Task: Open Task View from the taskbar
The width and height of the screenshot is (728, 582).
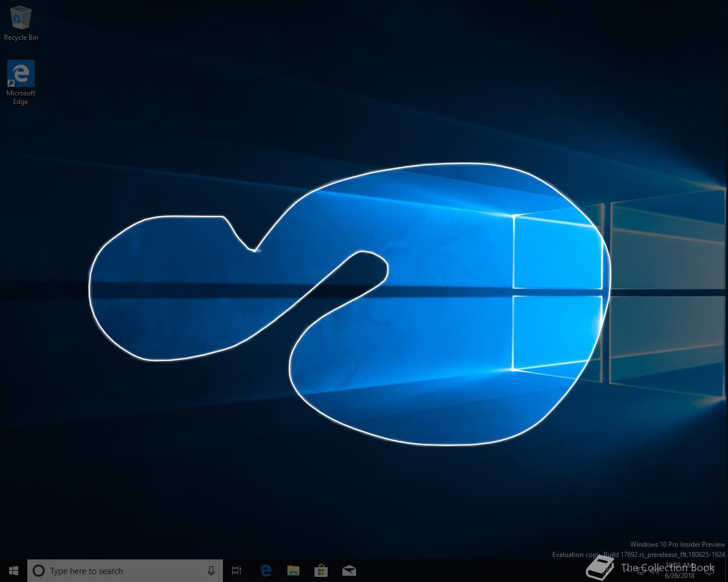Action: [x=237, y=571]
